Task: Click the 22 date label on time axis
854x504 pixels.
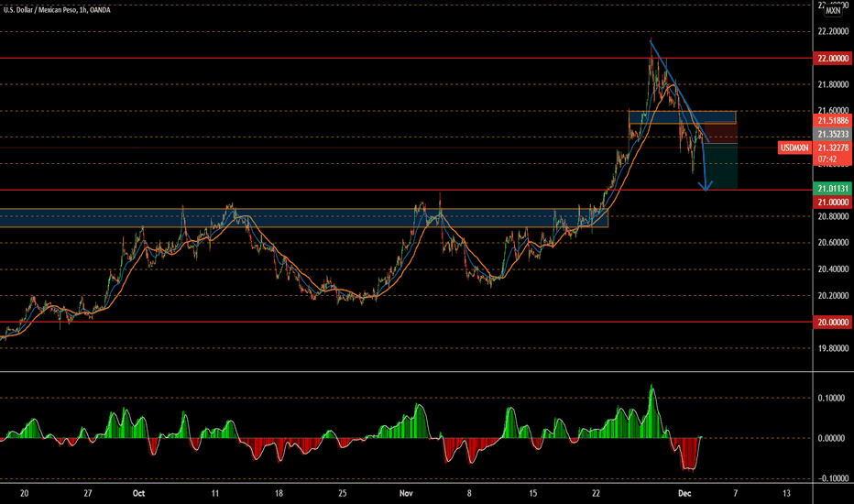Action: (596, 493)
